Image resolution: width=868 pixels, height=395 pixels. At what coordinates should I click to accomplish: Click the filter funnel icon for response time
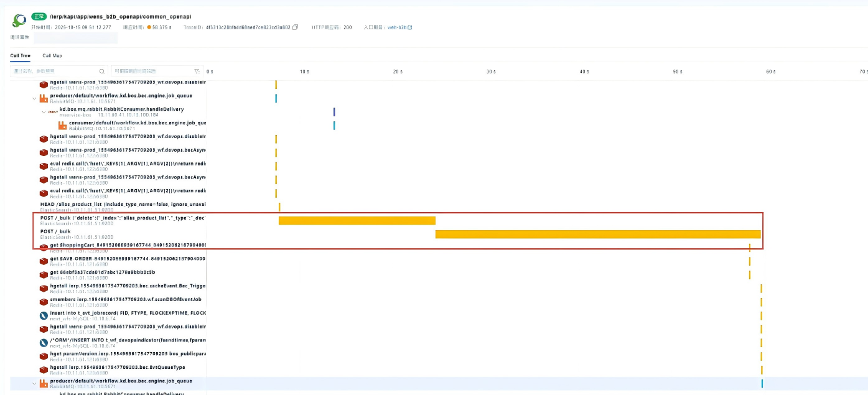point(197,72)
